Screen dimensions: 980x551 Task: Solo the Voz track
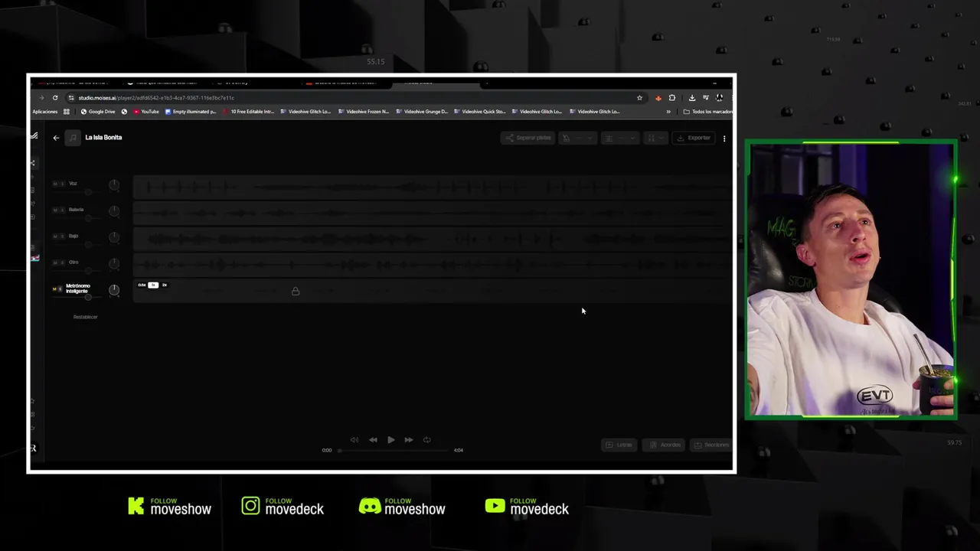(62, 184)
